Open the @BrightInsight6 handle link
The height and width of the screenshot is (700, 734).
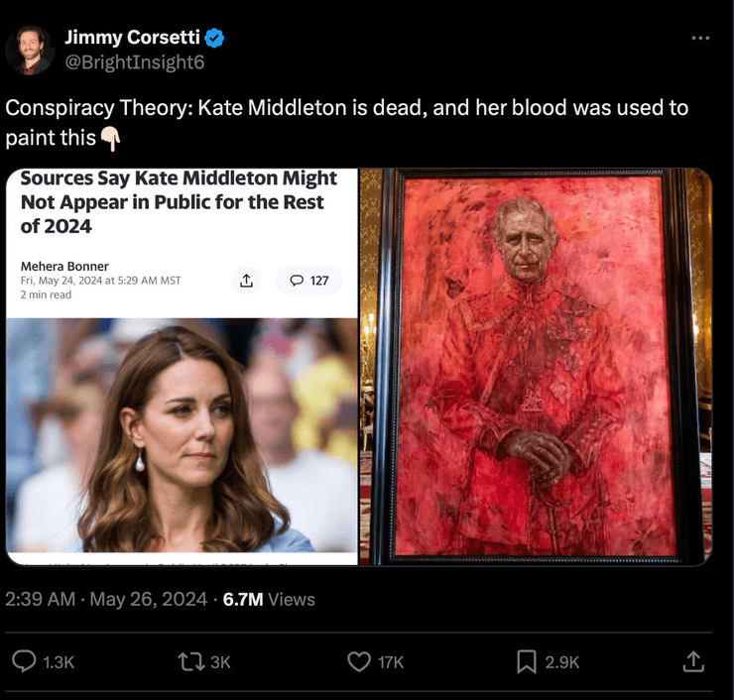pos(134,62)
